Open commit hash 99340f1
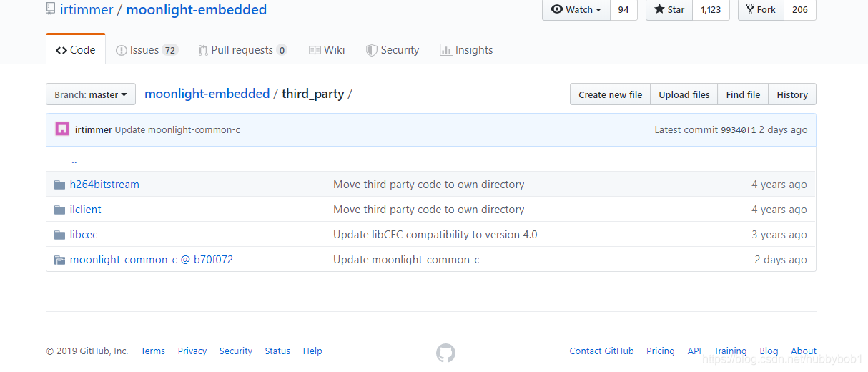 738,130
